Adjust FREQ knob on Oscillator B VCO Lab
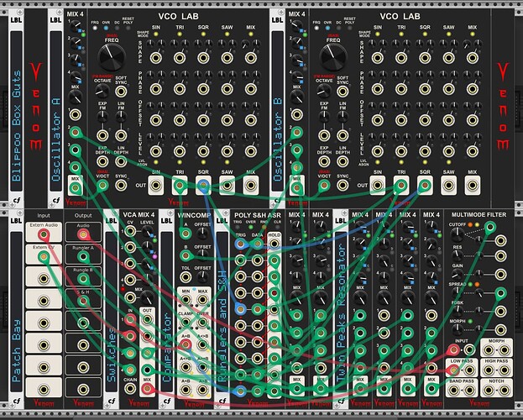Screen dimensions: 523x420 click(333, 57)
